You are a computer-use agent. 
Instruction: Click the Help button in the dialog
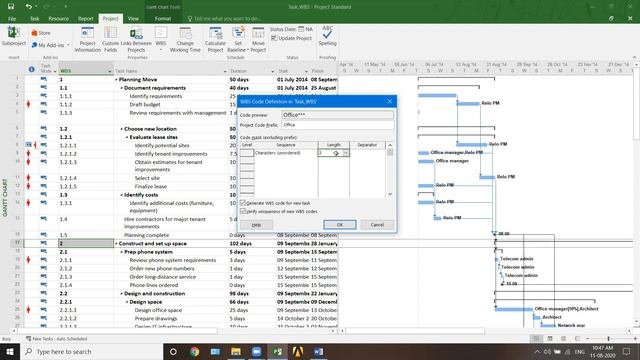pyautogui.click(x=256, y=225)
